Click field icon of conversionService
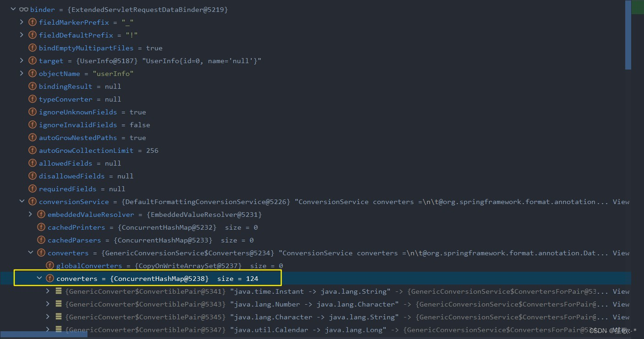This screenshot has width=644, height=339. pos(32,201)
